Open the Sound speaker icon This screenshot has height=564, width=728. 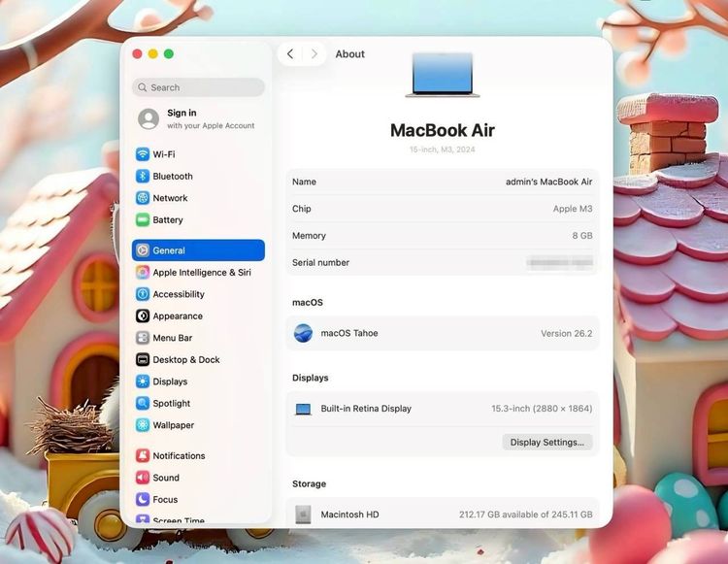point(143,478)
